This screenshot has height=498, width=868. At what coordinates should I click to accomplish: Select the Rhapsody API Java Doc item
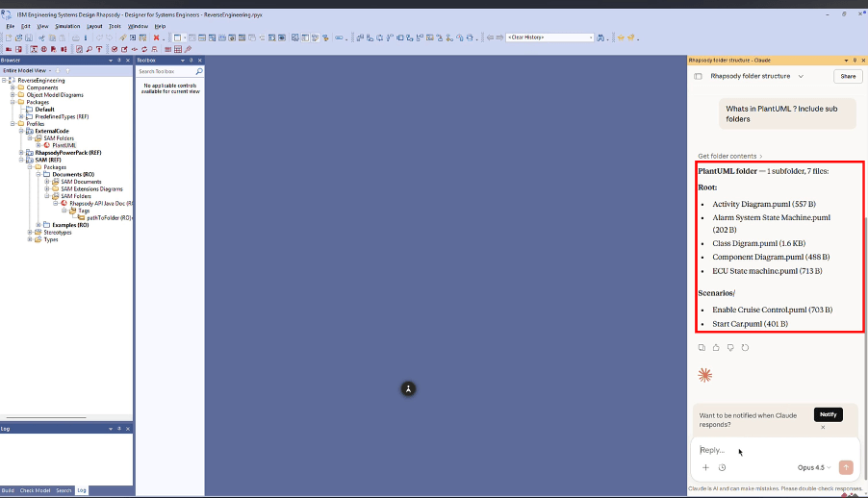(101, 204)
